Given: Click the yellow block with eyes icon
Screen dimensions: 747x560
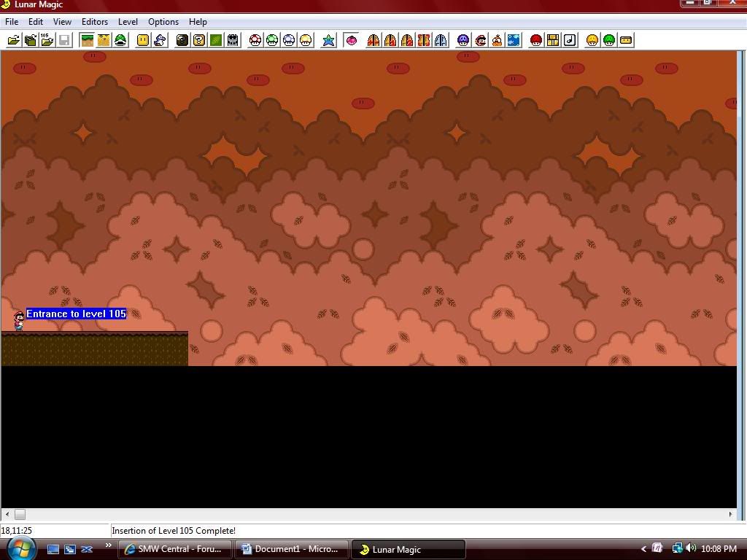Looking at the screenshot, I should click(143, 41).
